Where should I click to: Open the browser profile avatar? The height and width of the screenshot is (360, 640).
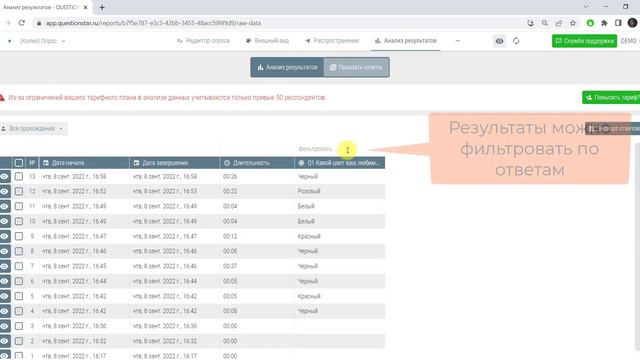[x=633, y=23]
